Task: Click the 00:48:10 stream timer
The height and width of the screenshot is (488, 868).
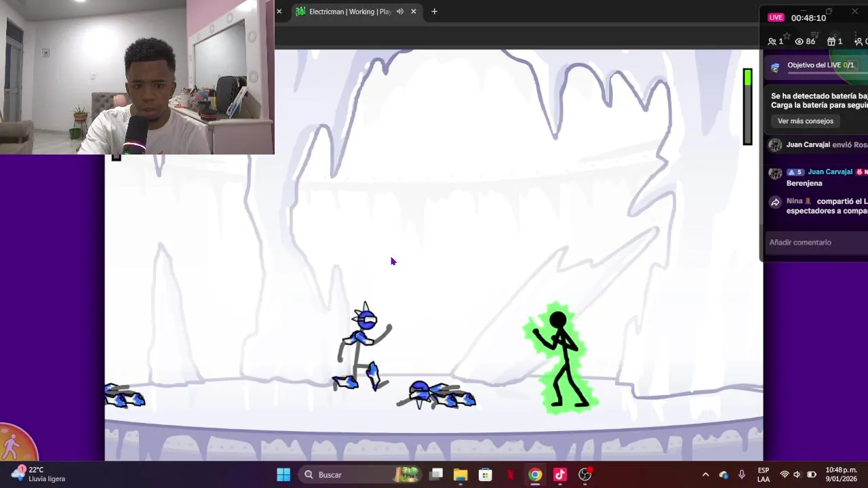Action: (808, 18)
